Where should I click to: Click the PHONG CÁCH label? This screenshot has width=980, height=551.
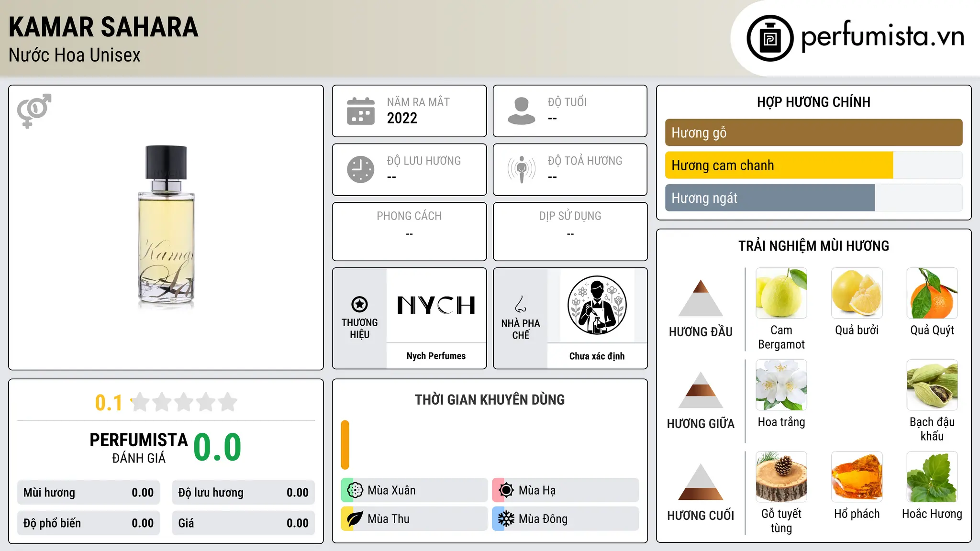tap(409, 216)
